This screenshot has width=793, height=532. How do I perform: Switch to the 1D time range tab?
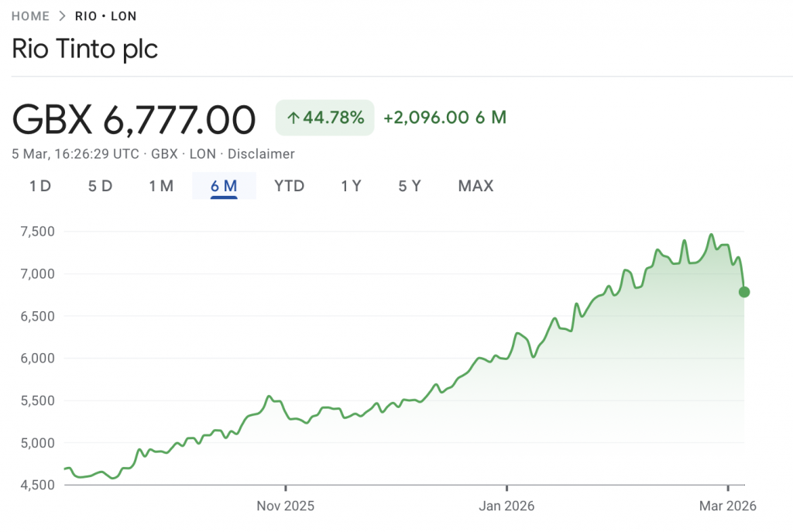click(x=39, y=186)
